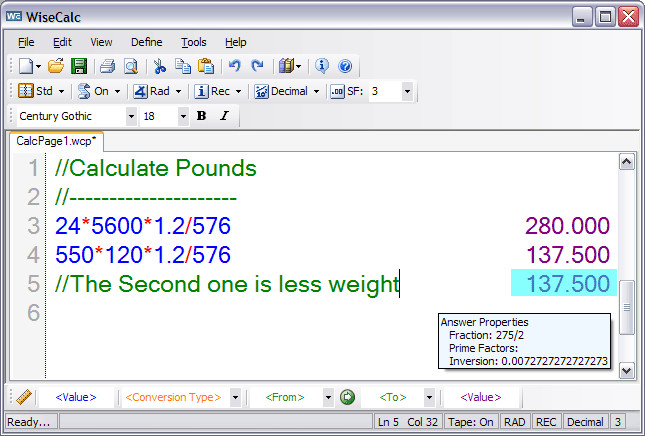
Task: Click the RAD status bar entry
Action: coord(515,422)
